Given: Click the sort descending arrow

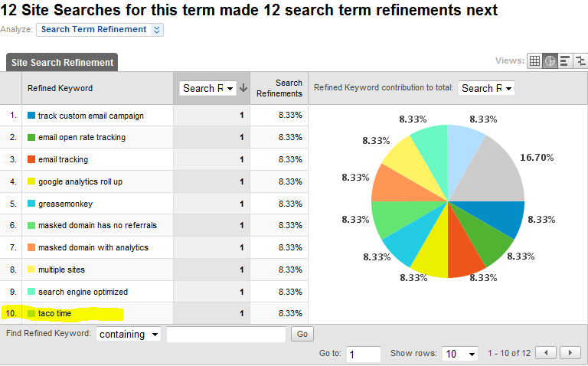Looking at the screenshot, I should (x=243, y=88).
